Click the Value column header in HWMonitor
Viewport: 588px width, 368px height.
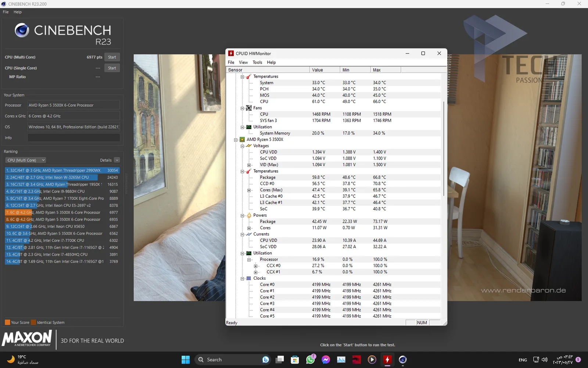[325, 70]
